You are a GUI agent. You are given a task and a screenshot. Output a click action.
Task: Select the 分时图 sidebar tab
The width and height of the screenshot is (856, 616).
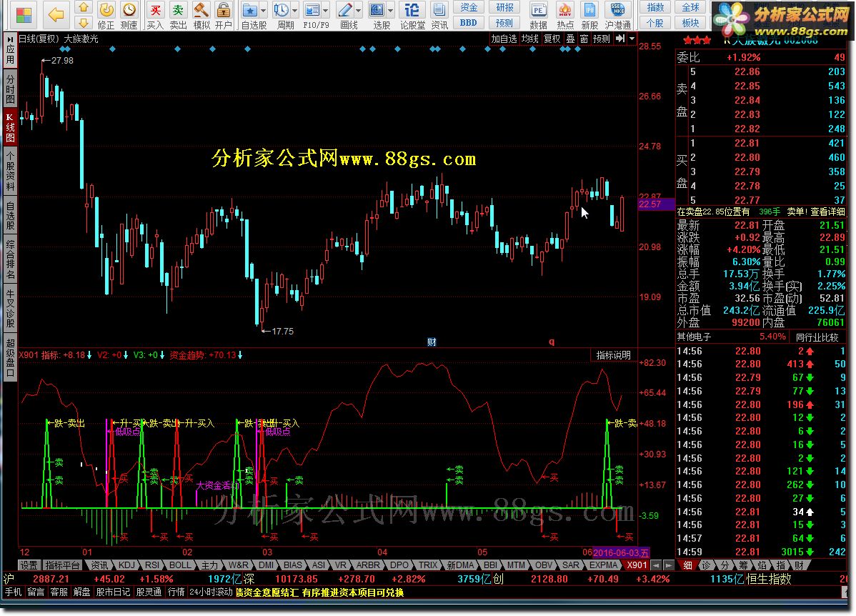[10, 89]
